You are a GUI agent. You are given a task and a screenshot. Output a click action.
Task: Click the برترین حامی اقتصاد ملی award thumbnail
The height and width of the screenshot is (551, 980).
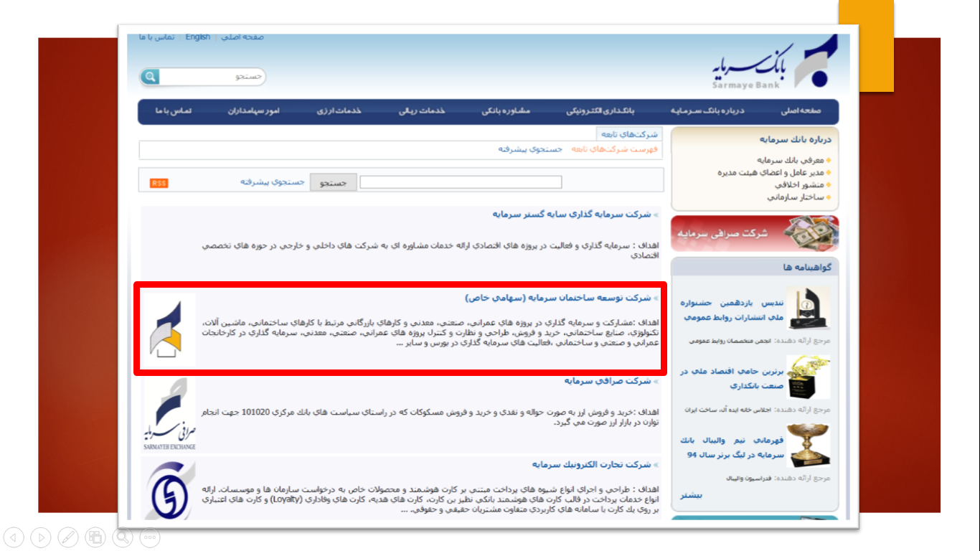tap(809, 377)
